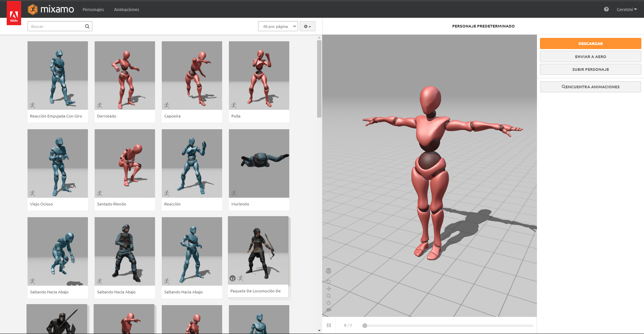Select the archer locomotion pack thumbnail
The height and width of the screenshot is (334, 644).
click(258, 250)
